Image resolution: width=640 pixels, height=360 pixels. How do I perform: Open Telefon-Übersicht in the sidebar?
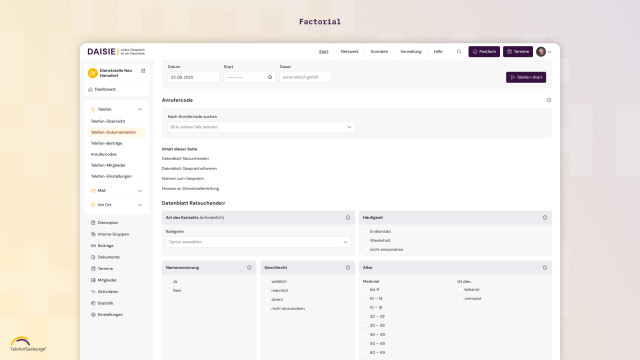(108, 121)
